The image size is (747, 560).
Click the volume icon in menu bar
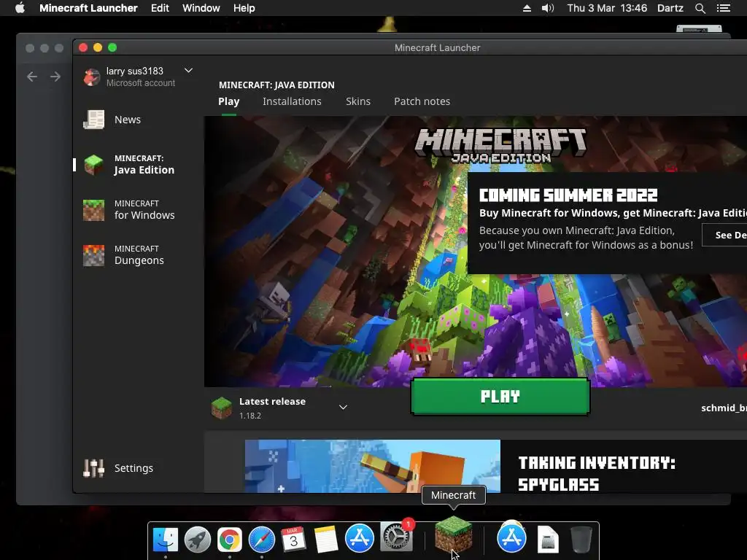click(548, 8)
